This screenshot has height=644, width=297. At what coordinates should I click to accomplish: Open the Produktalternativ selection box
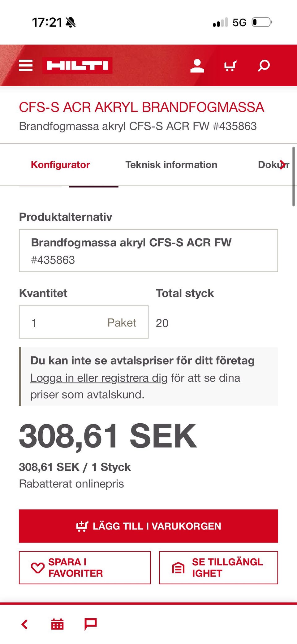click(148, 251)
